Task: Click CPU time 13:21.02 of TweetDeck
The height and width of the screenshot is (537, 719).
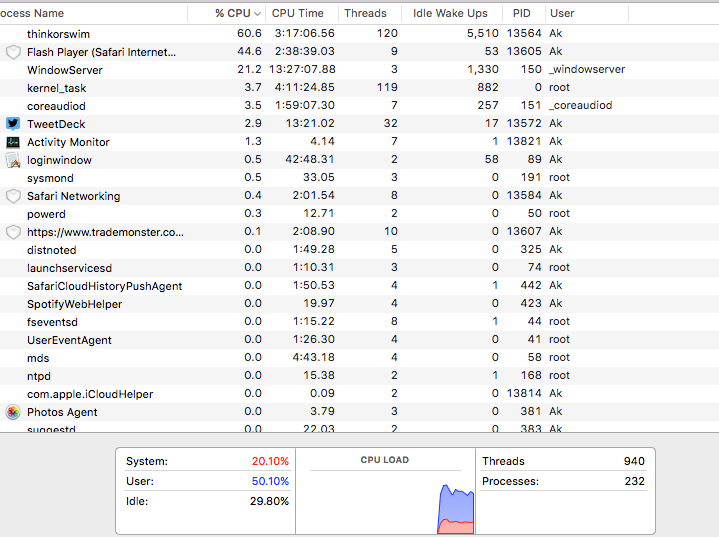Action: click(310, 123)
